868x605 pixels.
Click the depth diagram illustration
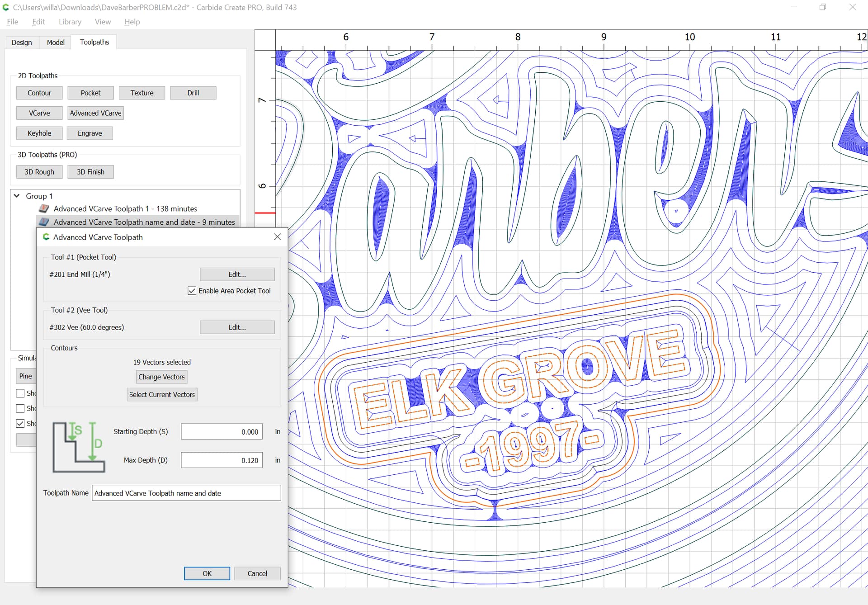[x=79, y=447]
